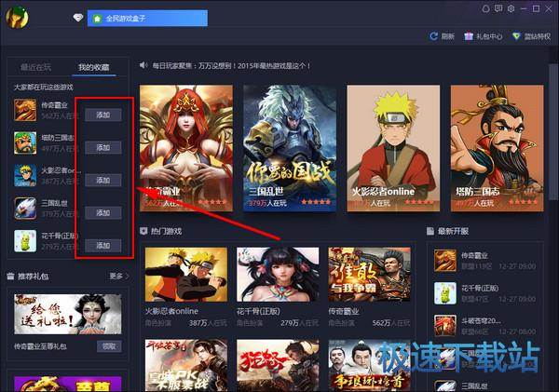Click 传奇霸业 server entry in 最新开服

[484, 261]
